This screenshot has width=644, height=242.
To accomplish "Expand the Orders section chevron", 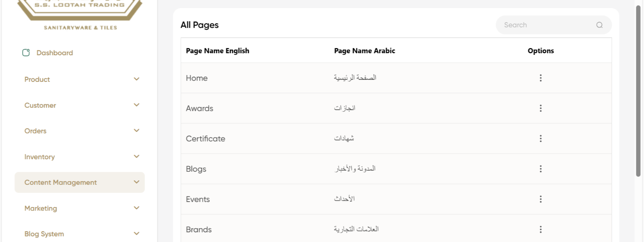I will [x=136, y=131].
